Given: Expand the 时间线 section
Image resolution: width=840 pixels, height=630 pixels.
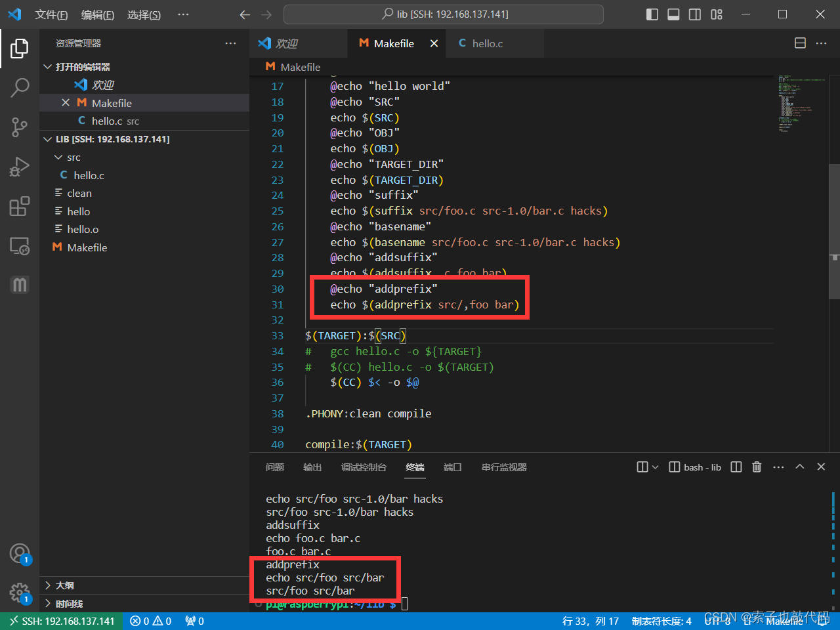Looking at the screenshot, I should click(144, 604).
